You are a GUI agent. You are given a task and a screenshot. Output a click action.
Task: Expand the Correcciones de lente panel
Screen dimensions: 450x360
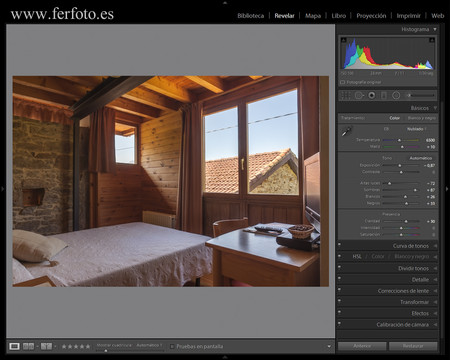point(435,291)
